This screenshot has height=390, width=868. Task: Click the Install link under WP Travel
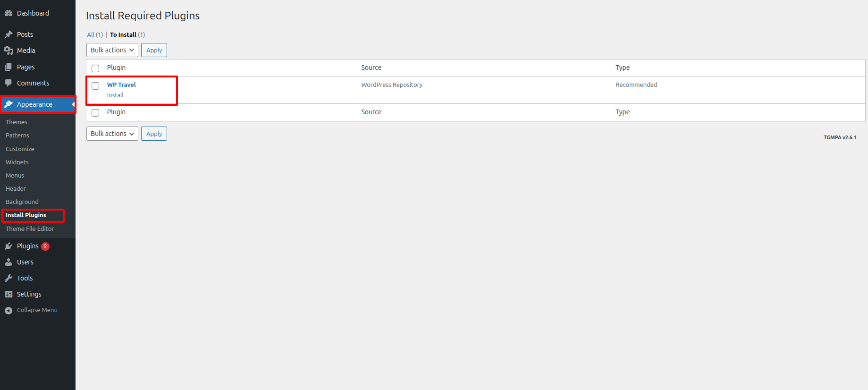[x=115, y=95]
